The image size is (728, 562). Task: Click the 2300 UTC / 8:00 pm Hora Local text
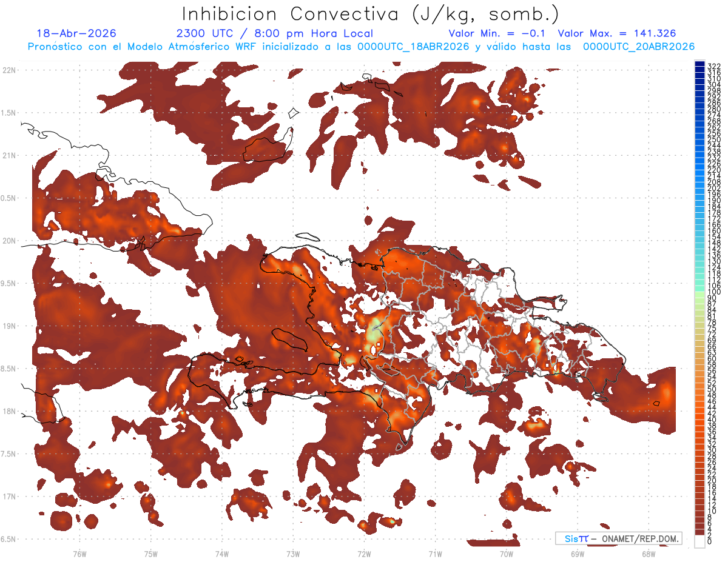[x=274, y=34]
